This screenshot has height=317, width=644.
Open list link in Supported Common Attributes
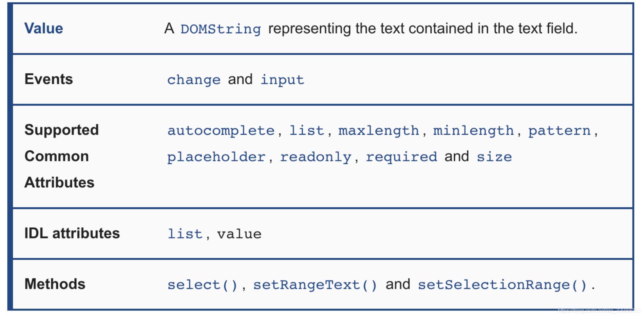click(x=307, y=131)
